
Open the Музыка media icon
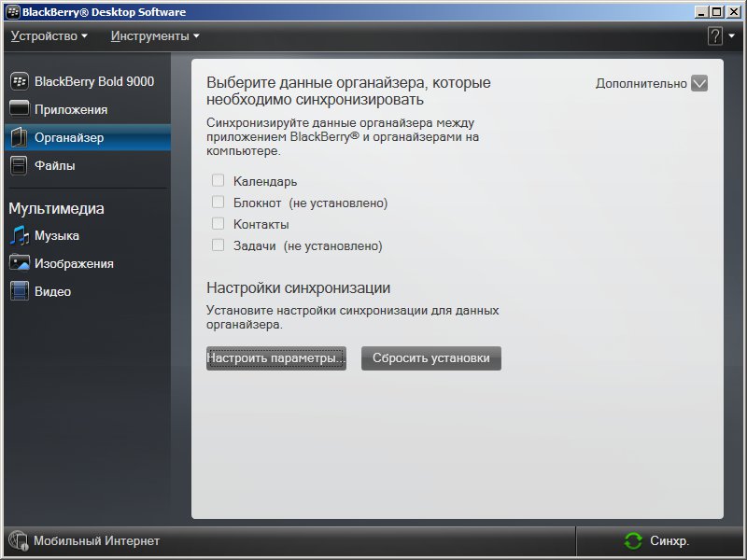tap(20, 235)
